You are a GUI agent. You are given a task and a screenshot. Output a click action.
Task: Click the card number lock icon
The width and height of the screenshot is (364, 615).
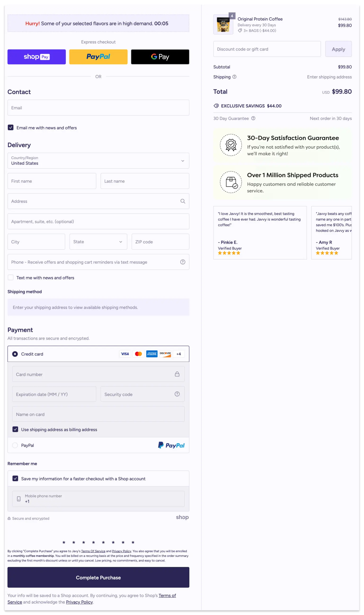(x=177, y=374)
